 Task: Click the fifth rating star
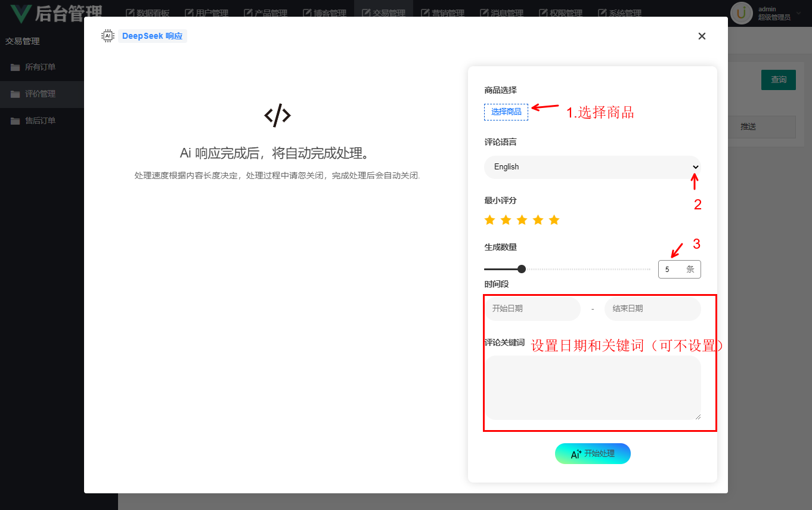[x=554, y=220]
